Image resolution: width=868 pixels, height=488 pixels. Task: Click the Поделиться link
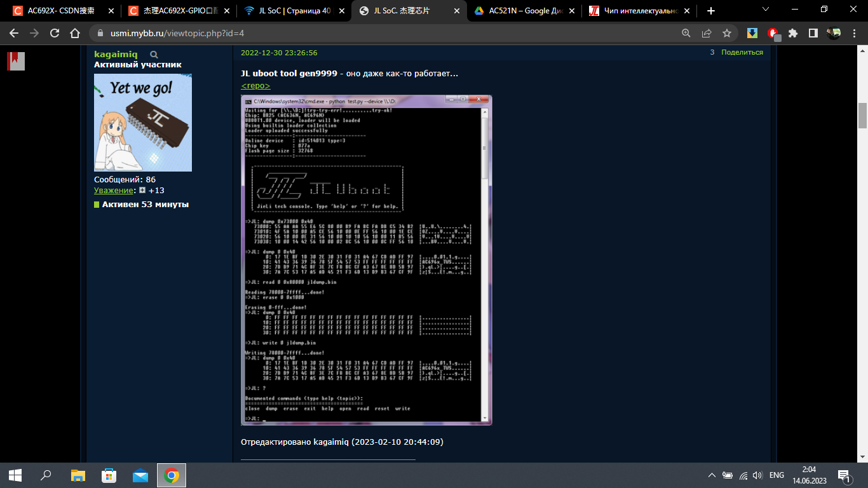coord(742,53)
